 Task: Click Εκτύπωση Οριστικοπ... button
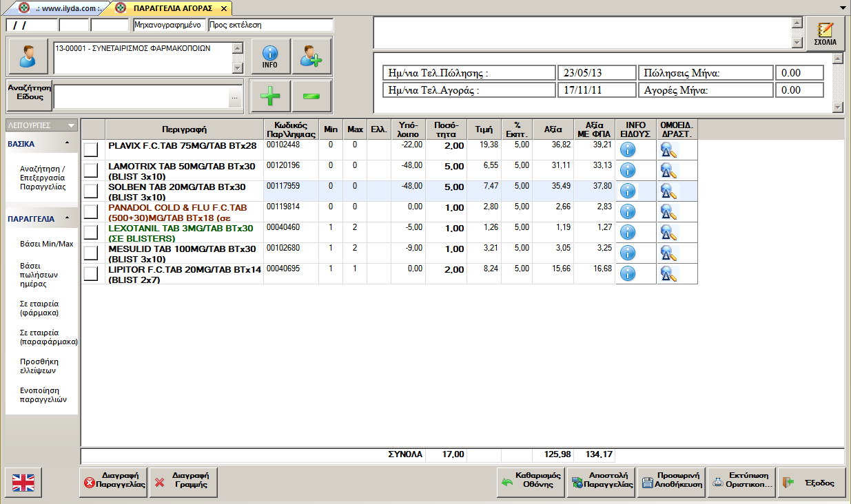click(x=741, y=483)
